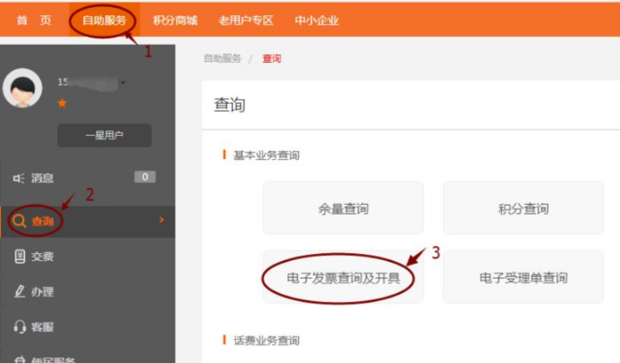
Task: Switch to the 中小企业 tab
Action: point(317,20)
